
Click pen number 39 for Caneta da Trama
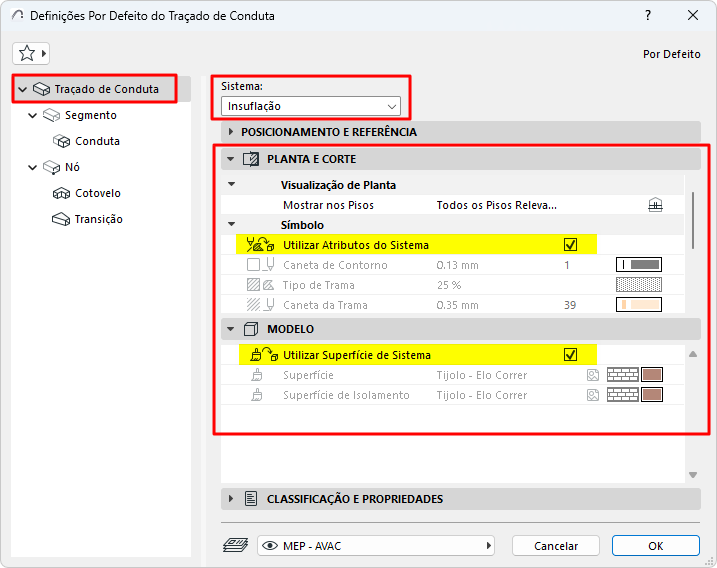click(570, 305)
